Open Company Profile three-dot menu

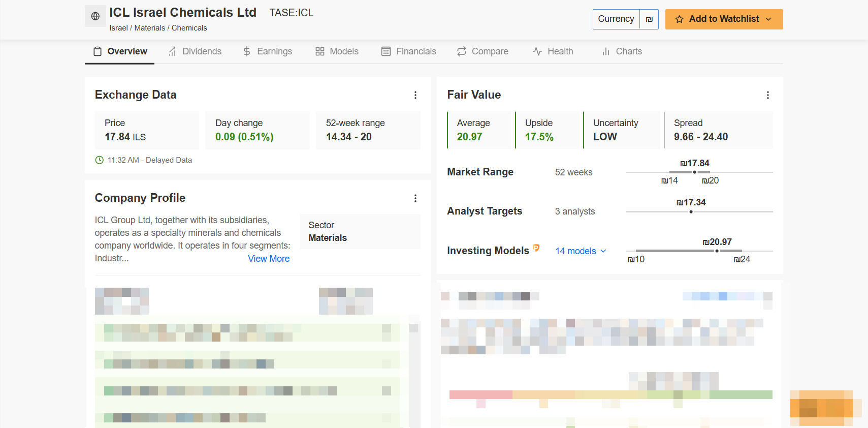415,198
